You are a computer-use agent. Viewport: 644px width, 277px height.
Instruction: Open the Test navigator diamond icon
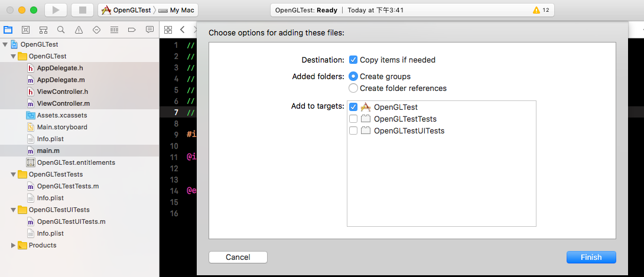(x=96, y=30)
